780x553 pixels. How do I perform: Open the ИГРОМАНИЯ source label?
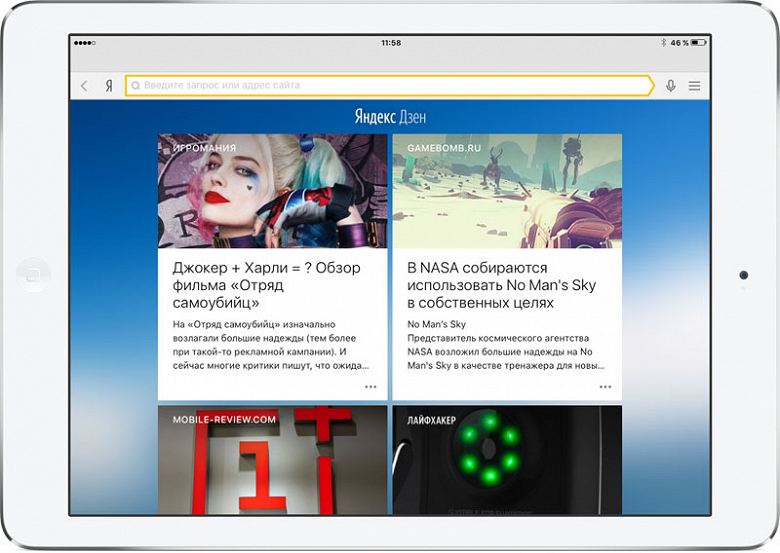(204, 148)
